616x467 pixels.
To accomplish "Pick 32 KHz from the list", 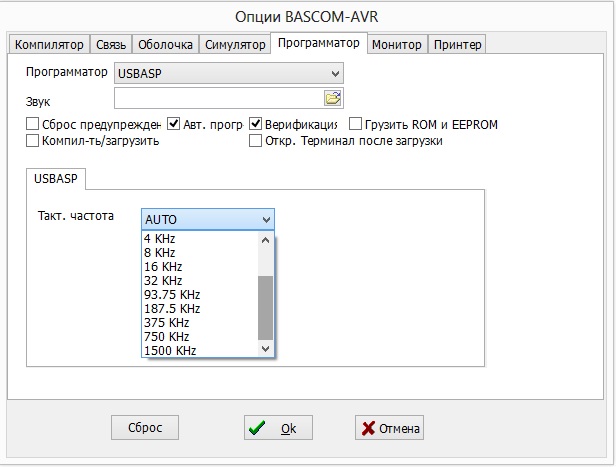I will tap(200, 280).
